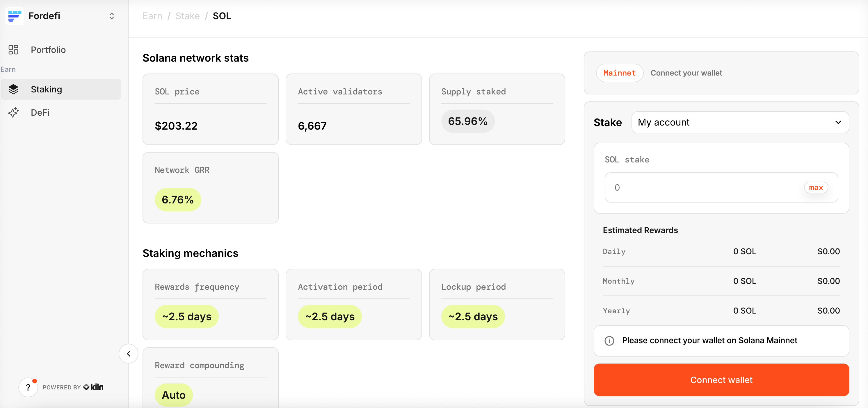
Task: Click the Staking layers icon
Action: click(13, 89)
